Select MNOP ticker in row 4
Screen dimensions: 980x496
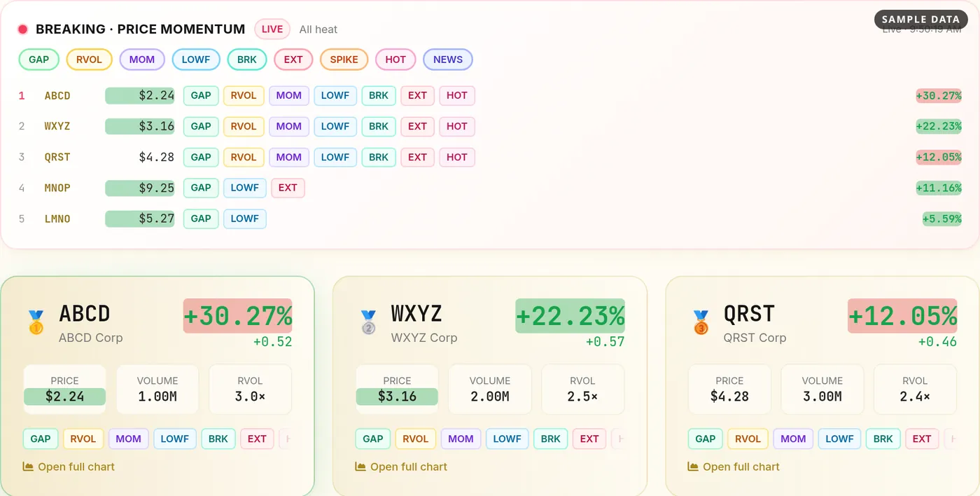point(57,188)
